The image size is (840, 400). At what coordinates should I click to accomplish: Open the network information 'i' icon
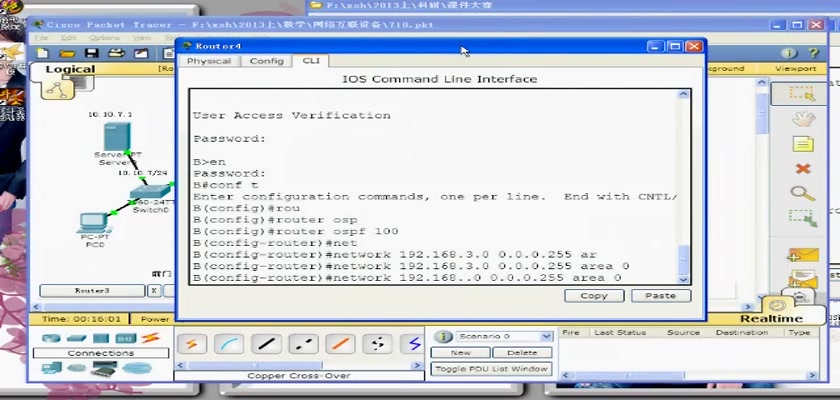pos(789,53)
